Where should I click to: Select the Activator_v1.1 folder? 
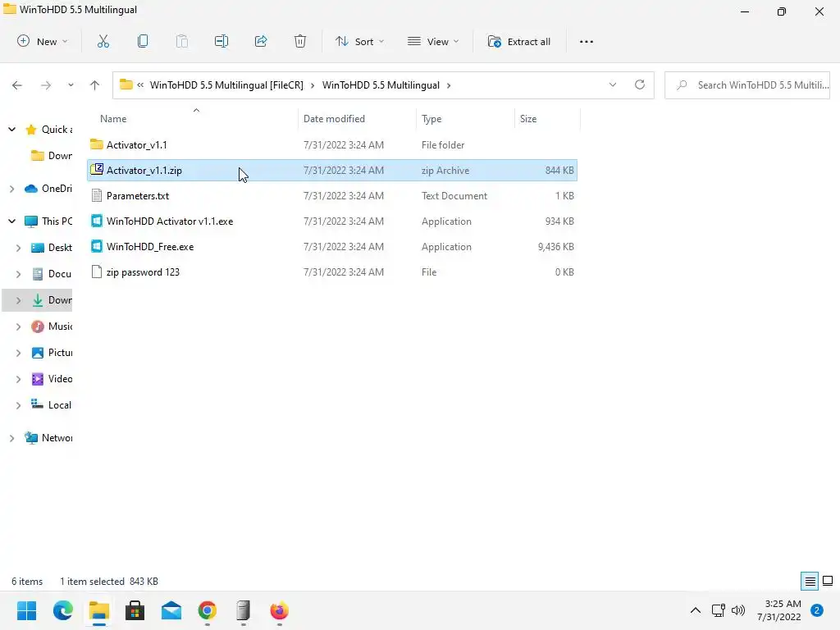point(332,144)
